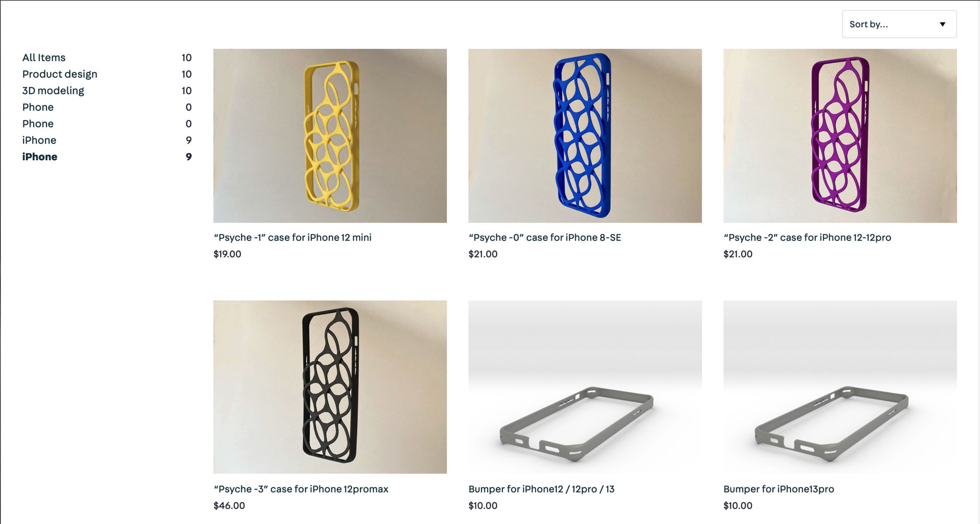
Task: Click the $19.00 price label
Action: tap(227, 254)
